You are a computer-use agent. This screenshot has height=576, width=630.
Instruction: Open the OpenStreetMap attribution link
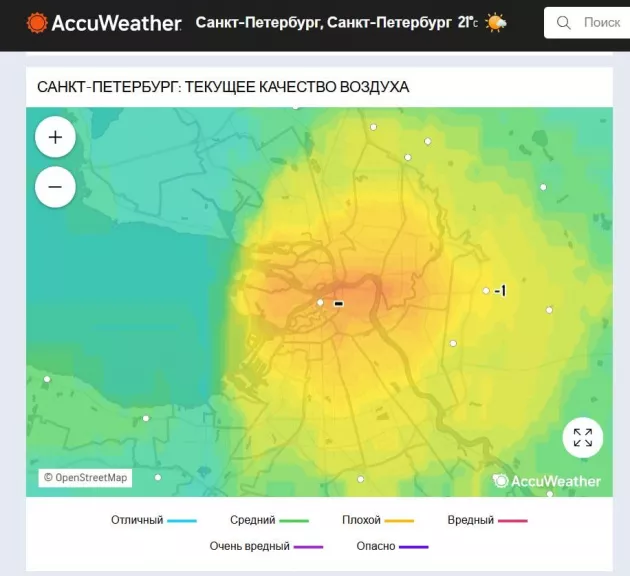[85, 478]
